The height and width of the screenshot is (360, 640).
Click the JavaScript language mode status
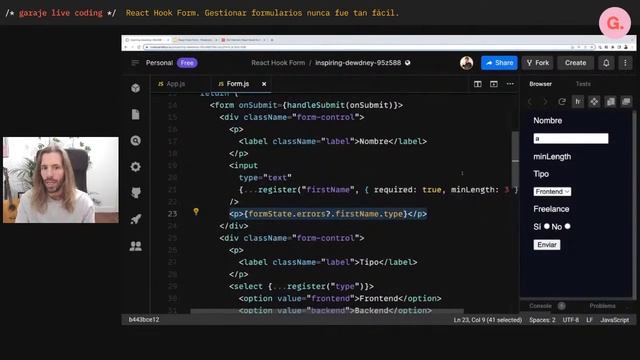point(614,320)
